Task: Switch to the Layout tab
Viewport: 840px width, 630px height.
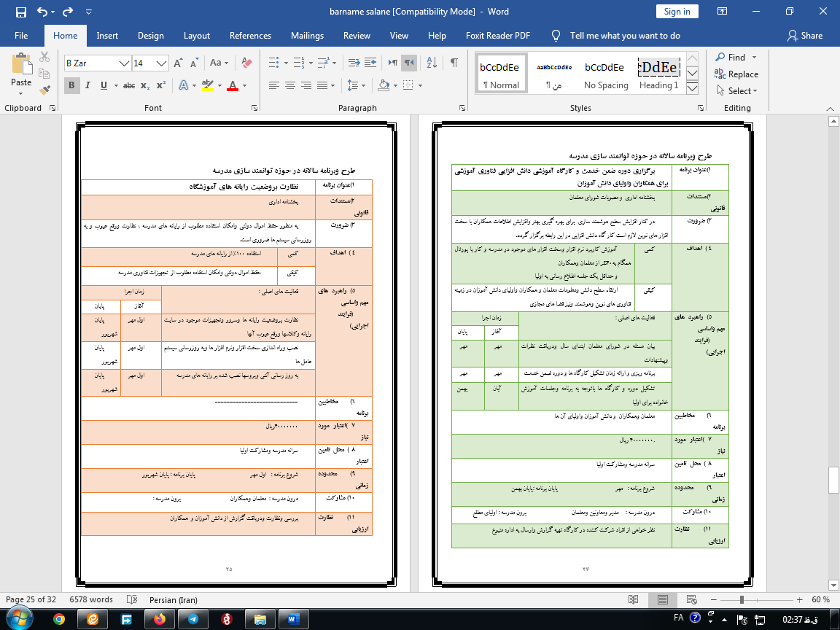Action: [x=196, y=36]
